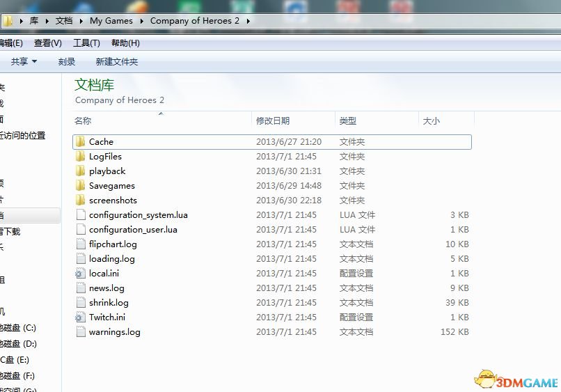Screen dimensions: 561x392
Task: Select the screenshots folder name
Action: click(x=113, y=200)
